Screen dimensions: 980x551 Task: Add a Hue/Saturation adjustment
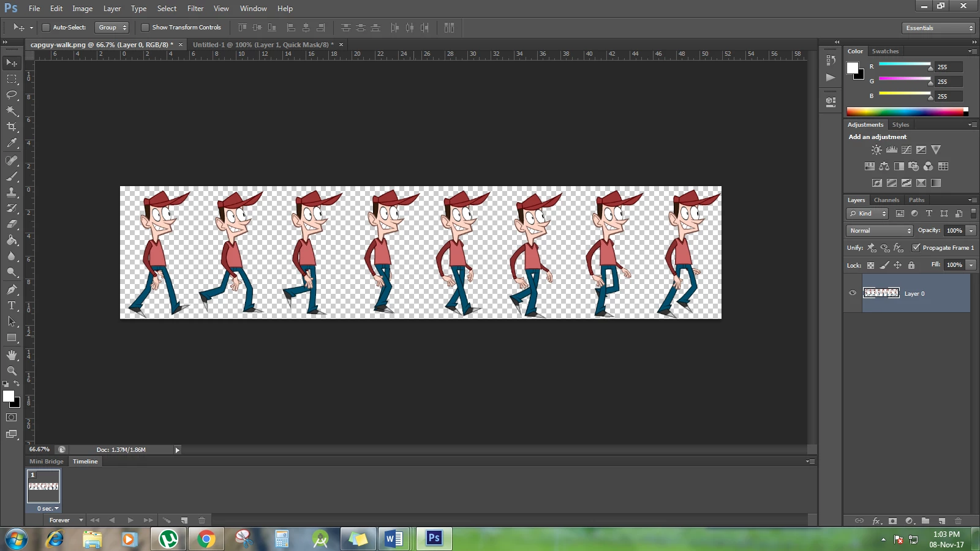pyautogui.click(x=869, y=167)
